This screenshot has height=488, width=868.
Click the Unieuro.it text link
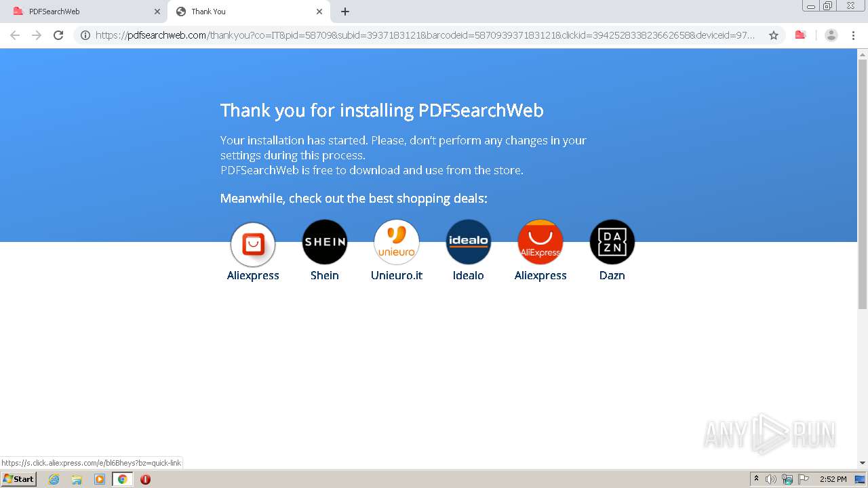397,275
